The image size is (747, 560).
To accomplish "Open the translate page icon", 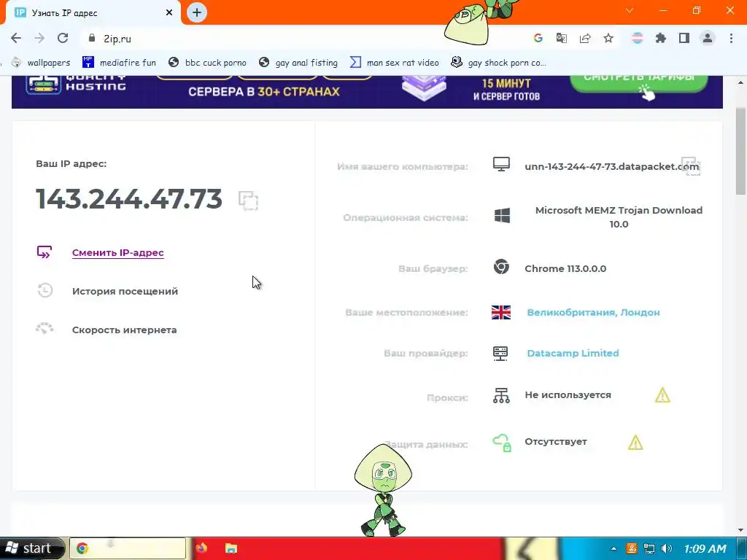I will (562, 39).
